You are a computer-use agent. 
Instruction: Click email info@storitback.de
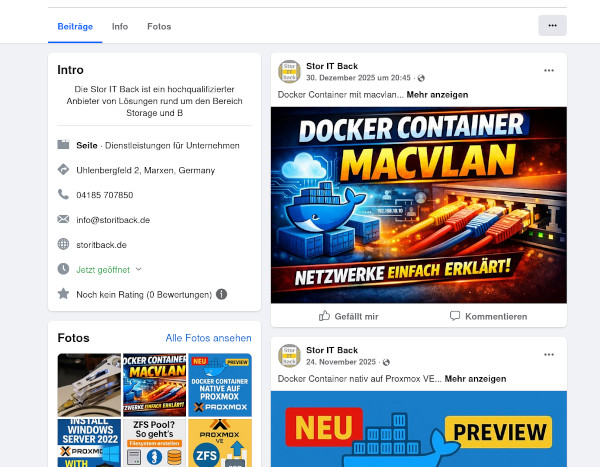[x=113, y=220]
